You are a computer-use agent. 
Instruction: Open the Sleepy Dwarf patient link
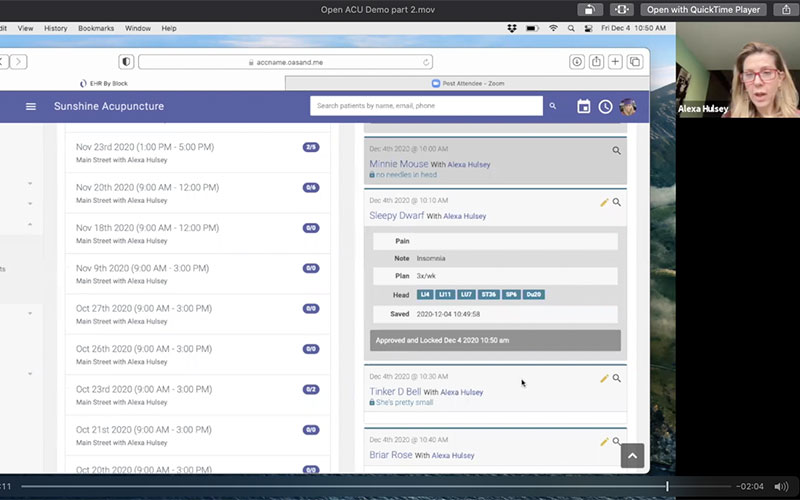(397, 215)
